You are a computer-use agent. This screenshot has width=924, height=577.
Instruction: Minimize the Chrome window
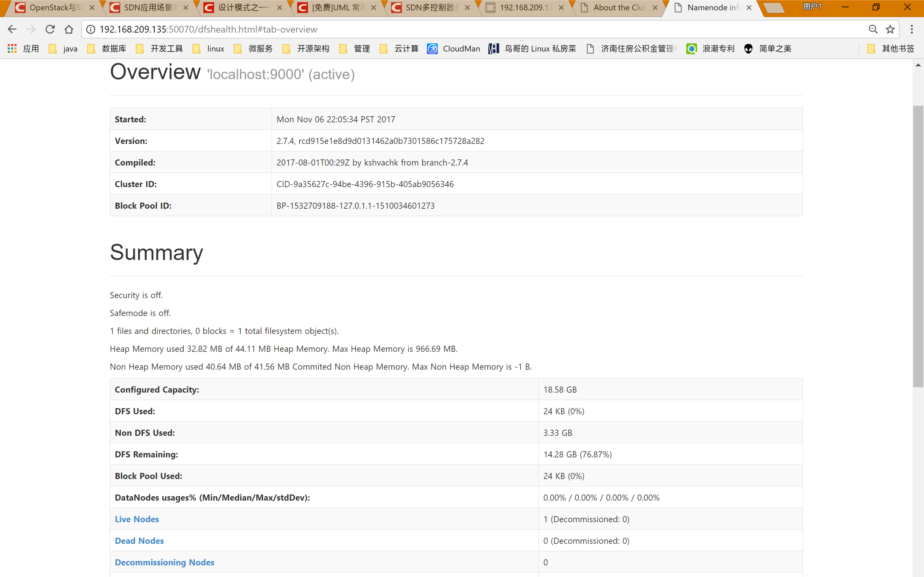click(x=845, y=7)
